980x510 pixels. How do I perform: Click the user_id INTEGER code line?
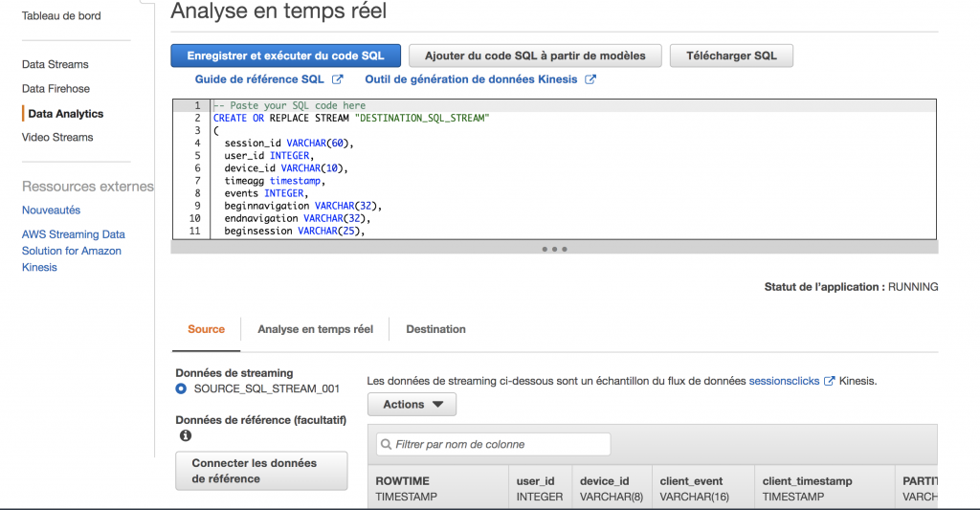pos(269,156)
